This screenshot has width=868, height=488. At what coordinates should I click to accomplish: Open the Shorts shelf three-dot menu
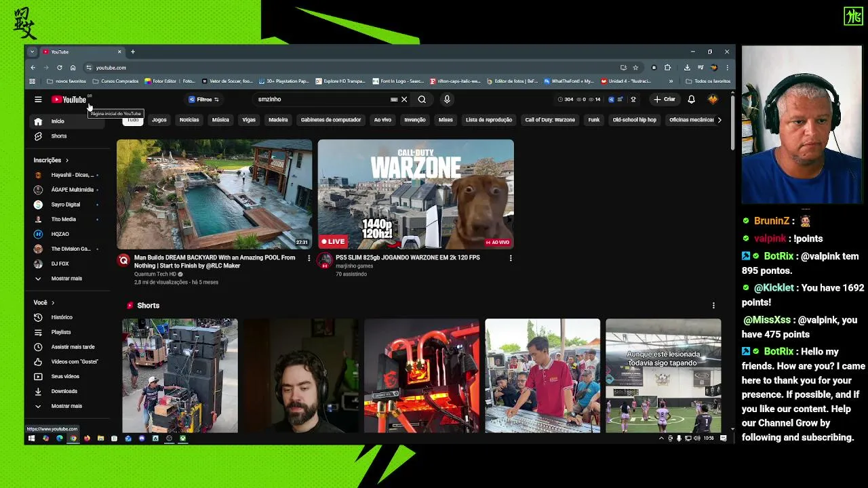point(713,306)
